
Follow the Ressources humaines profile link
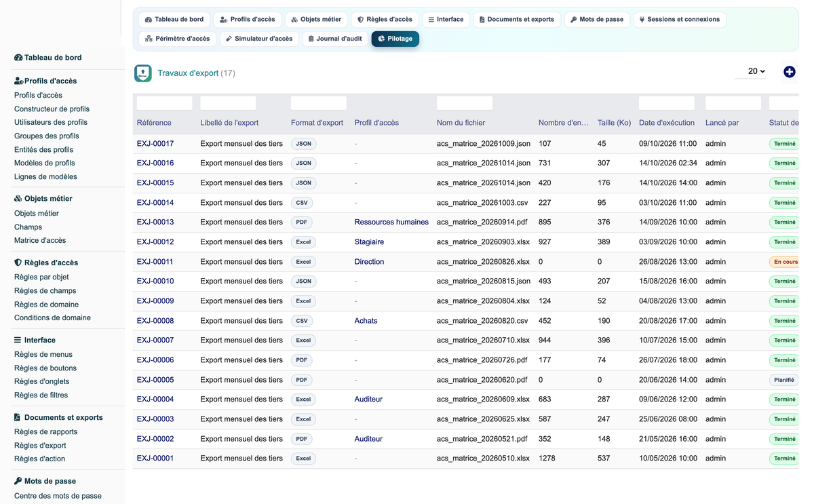[x=391, y=222]
